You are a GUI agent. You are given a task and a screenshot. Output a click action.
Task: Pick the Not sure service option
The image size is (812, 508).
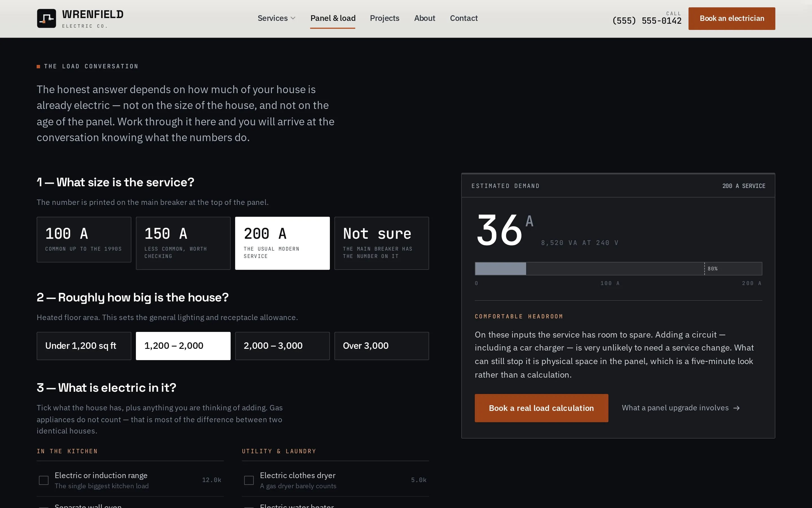[x=381, y=243]
